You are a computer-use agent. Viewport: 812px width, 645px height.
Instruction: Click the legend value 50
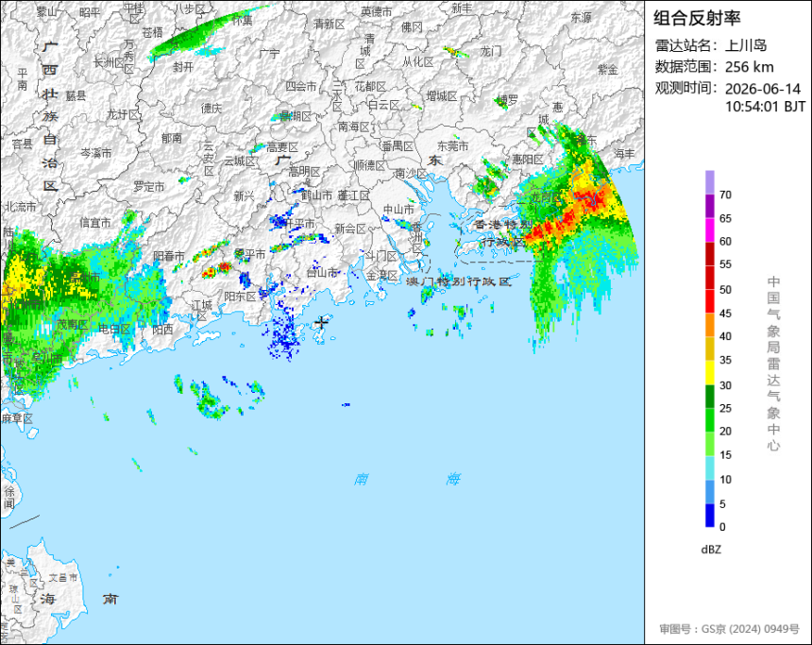[x=725, y=290]
